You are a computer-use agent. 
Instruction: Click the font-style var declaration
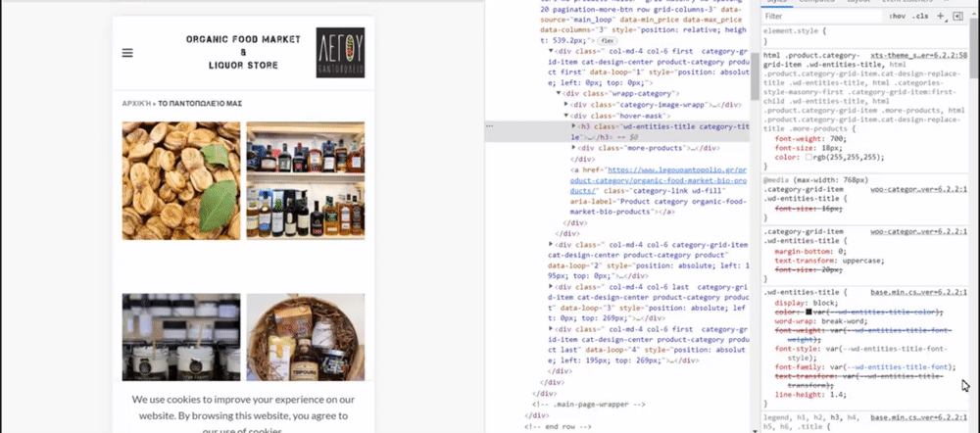861,354
